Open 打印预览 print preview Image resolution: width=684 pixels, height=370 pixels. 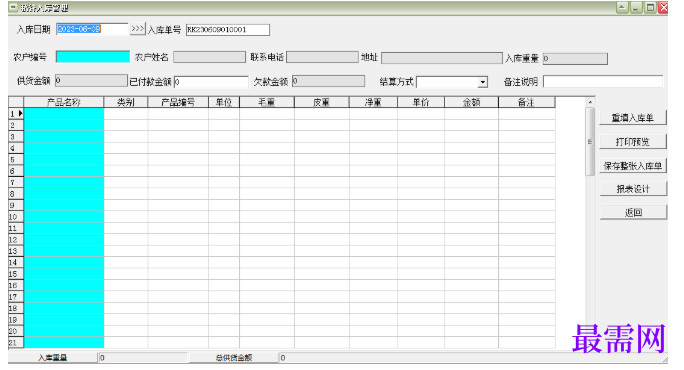(x=633, y=142)
